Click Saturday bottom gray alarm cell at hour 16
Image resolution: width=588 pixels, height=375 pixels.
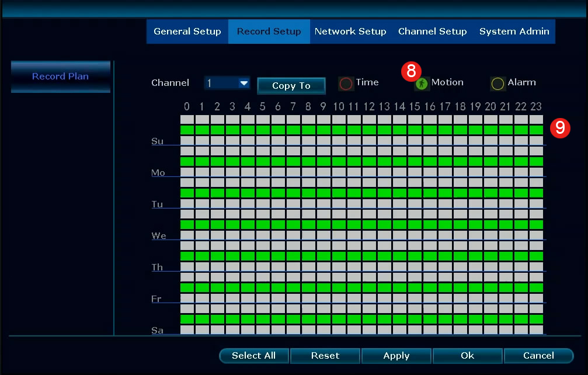430,329
